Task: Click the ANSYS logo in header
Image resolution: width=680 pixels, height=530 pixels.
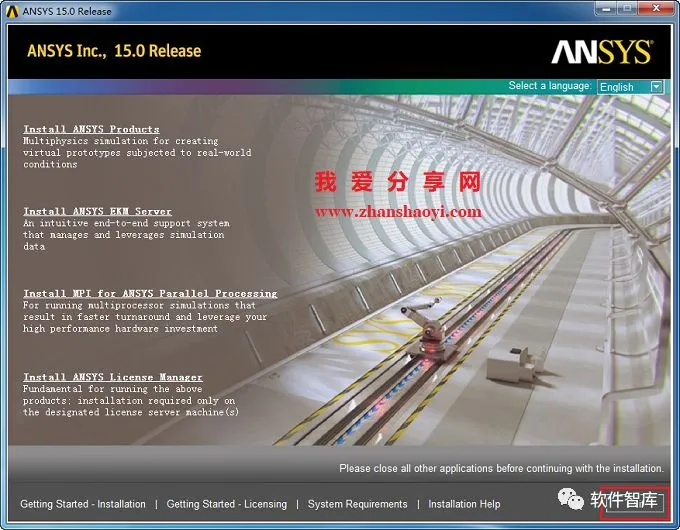Action: (x=601, y=52)
